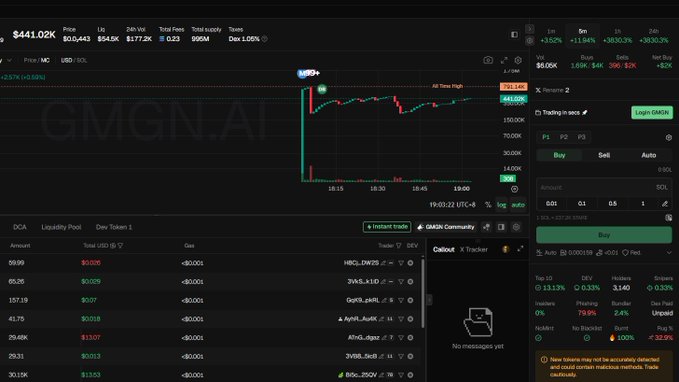The image size is (679, 382).
Task: Select the Callout tab
Action: coord(443,249)
